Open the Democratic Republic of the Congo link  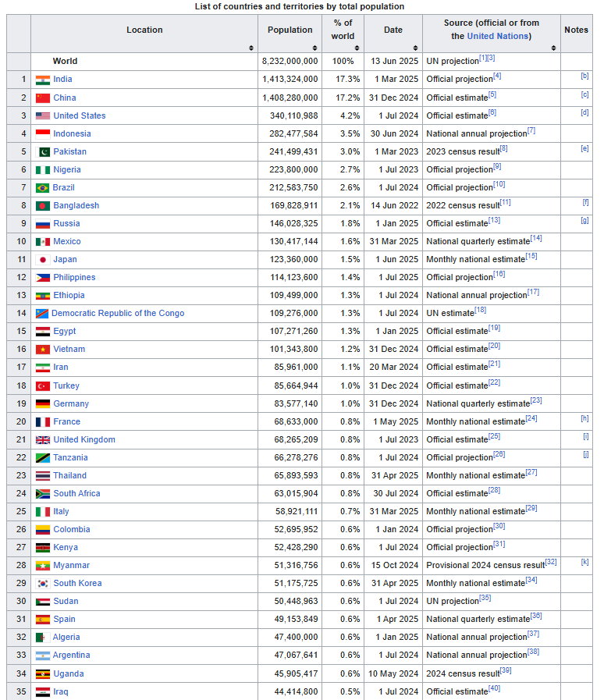(x=118, y=313)
